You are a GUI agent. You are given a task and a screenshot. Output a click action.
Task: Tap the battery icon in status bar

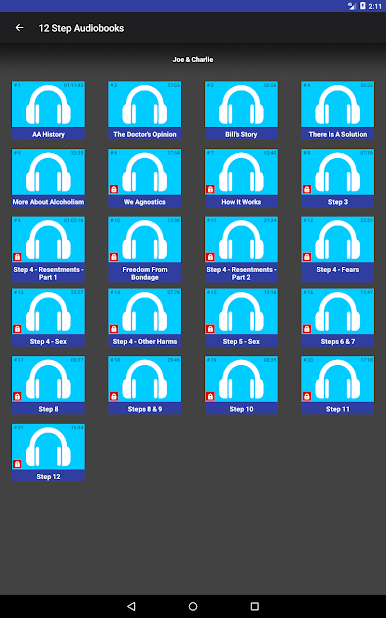pos(362,6)
